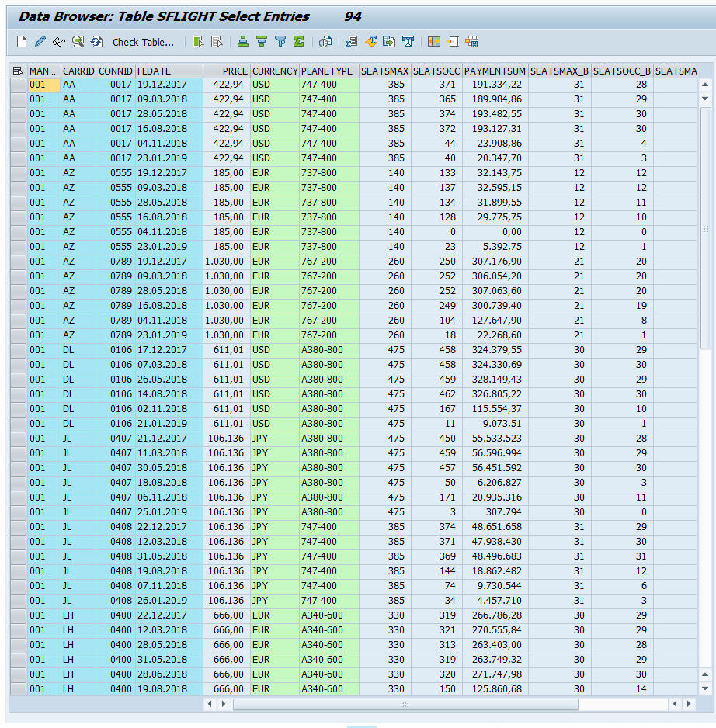Click the 737-800 cell for flight dated 04.11.2018
Image resolution: width=716 pixels, height=728 pixels.
click(329, 232)
